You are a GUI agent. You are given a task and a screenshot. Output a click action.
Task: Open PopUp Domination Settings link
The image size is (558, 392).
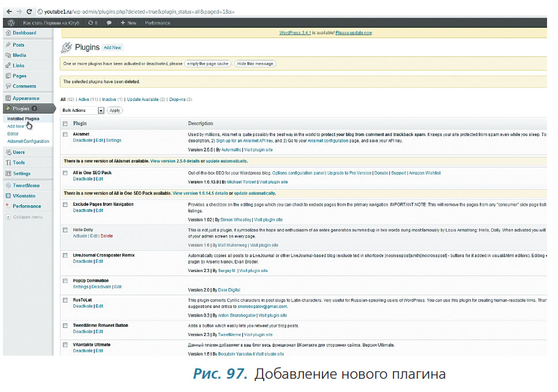(80, 287)
